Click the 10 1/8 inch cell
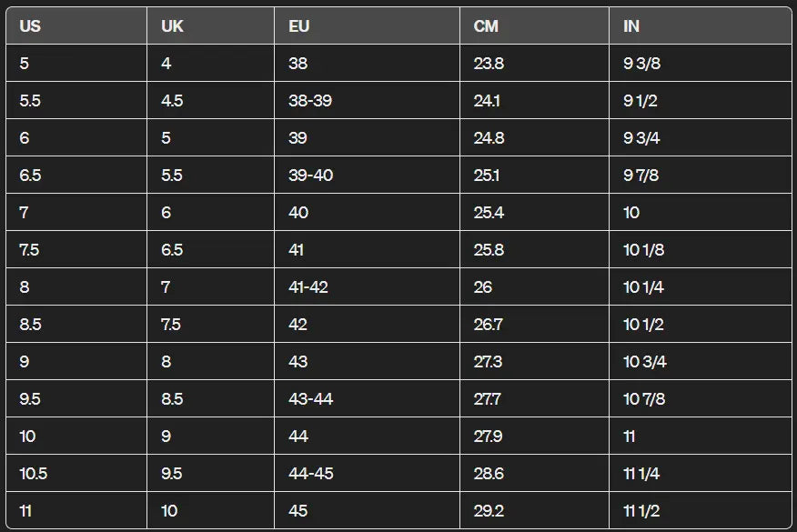Image resolution: width=797 pixels, height=532 pixels. point(643,250)
